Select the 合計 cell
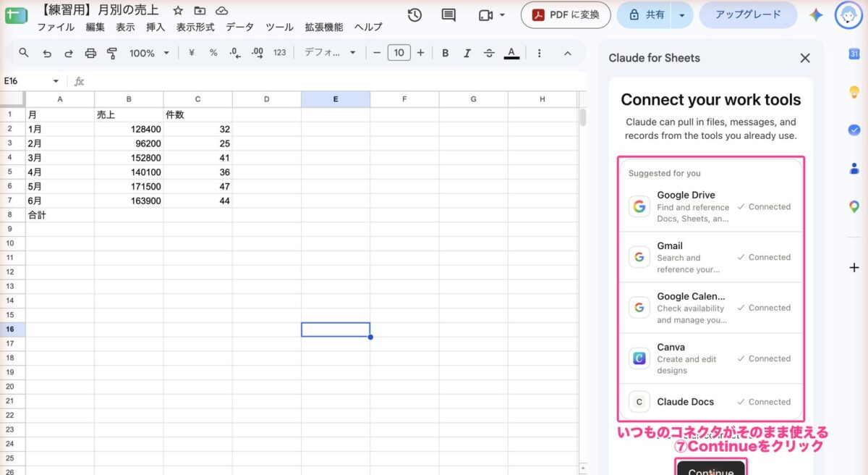This screenshot has width=868, height=475. click(x=60, y=215)
